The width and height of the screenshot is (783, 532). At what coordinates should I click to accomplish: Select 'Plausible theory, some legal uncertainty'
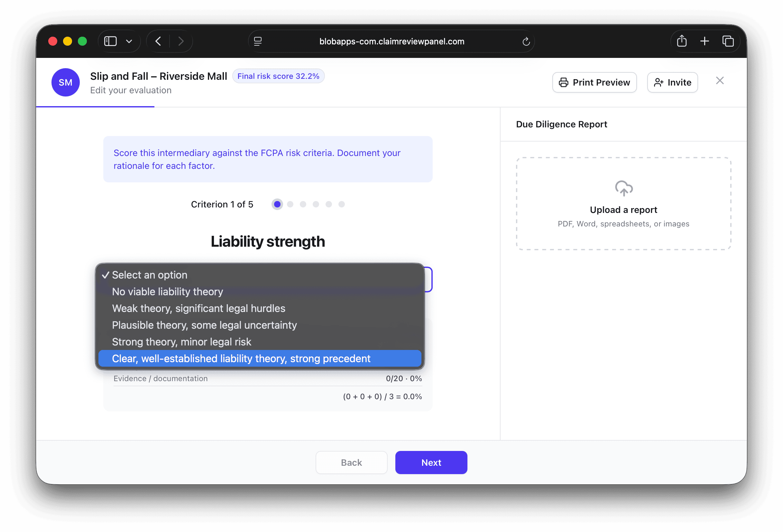260,325
